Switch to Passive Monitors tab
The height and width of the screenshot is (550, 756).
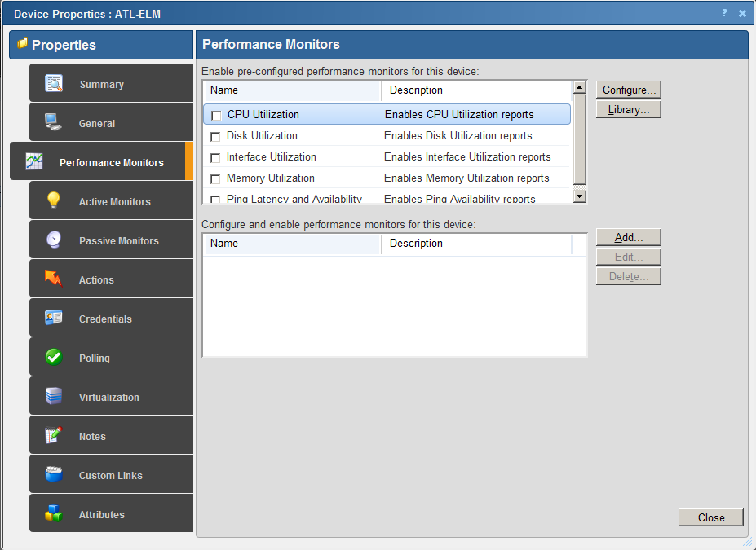click(x=112, y=240)
